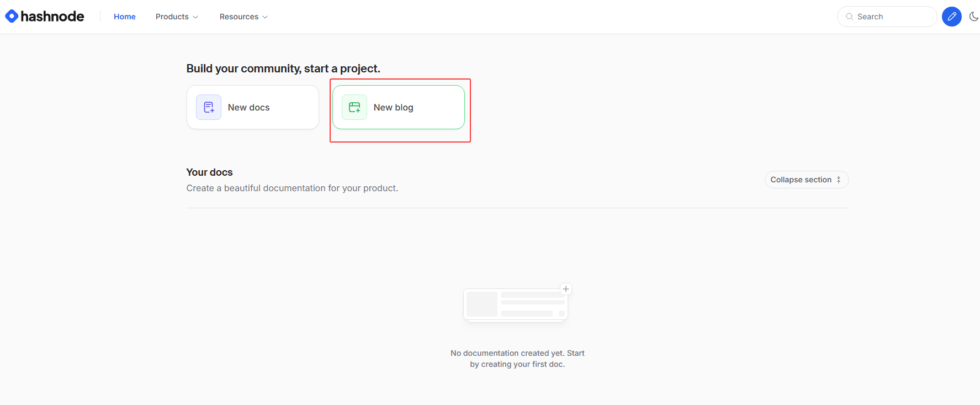The width and height of the screenshot is (980, 405).
Task: Go to the Home tab
Action: 125,17
